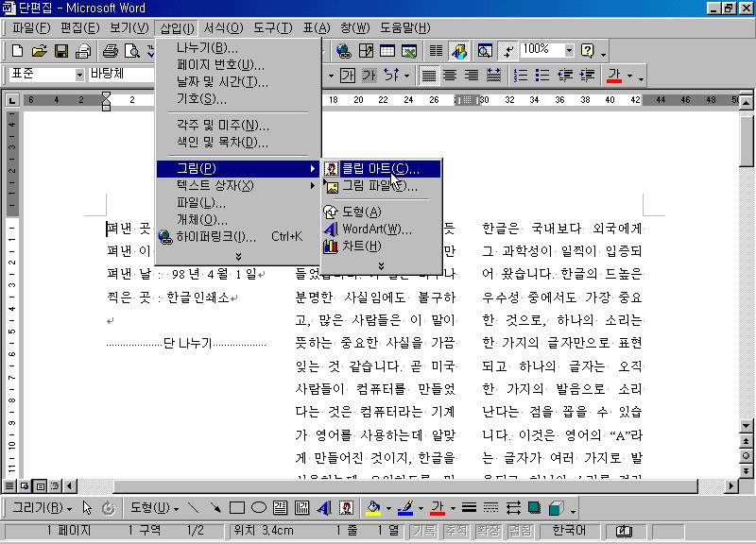Viewport: 756px width, 544px height.
Task: Open Shadow settings in Drawing toolbar
Action: [x=534, y=507]
